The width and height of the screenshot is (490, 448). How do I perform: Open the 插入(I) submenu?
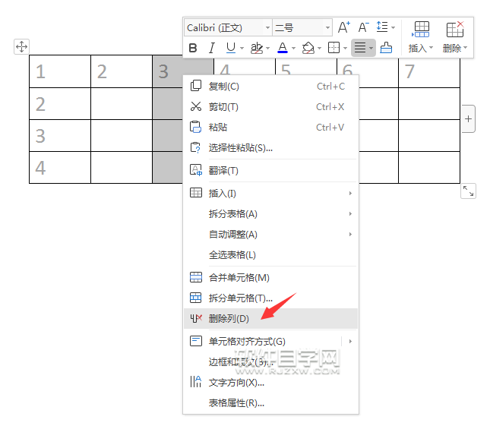pyautogui.click(x=270, y=194)
